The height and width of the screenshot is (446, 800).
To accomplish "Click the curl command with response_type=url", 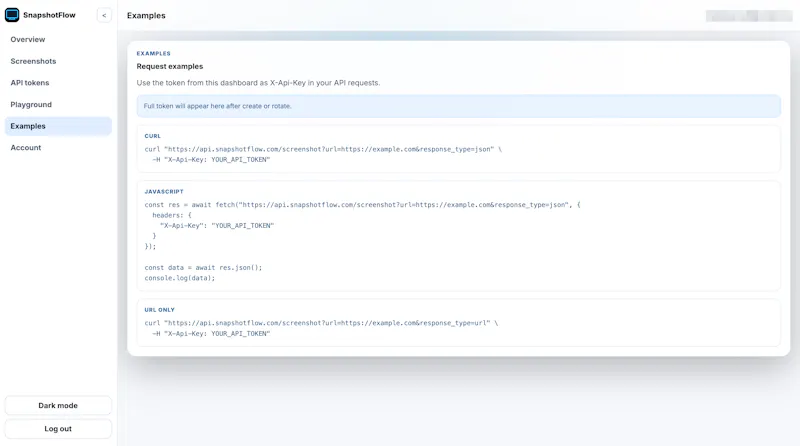I will click(x=321, y=323).
